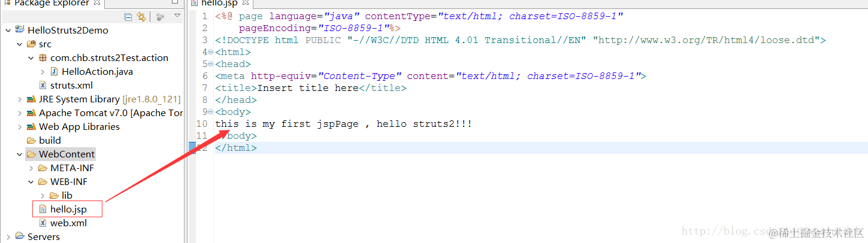Viewport: 868px width, 243px height.
Task: Click the pageEncoding="ISO-8859-1" text on line 2
Action: (x=319, y=28)
